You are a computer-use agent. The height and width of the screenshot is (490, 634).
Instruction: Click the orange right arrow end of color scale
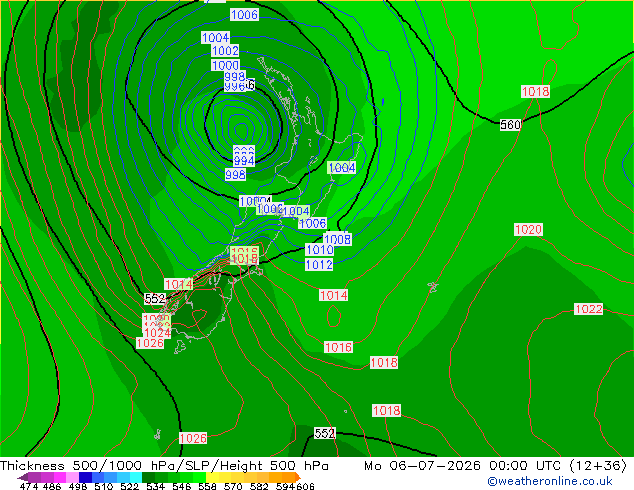pos(298,477)
